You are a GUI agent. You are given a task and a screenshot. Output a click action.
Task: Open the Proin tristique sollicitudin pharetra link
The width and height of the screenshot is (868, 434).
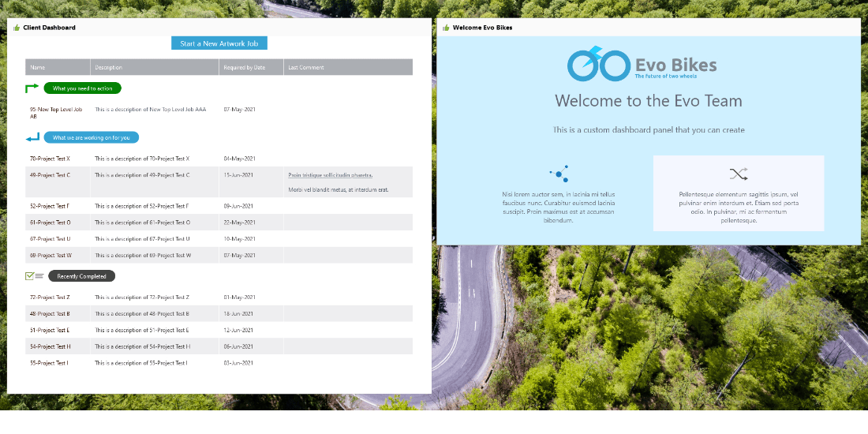coord(330,175)
